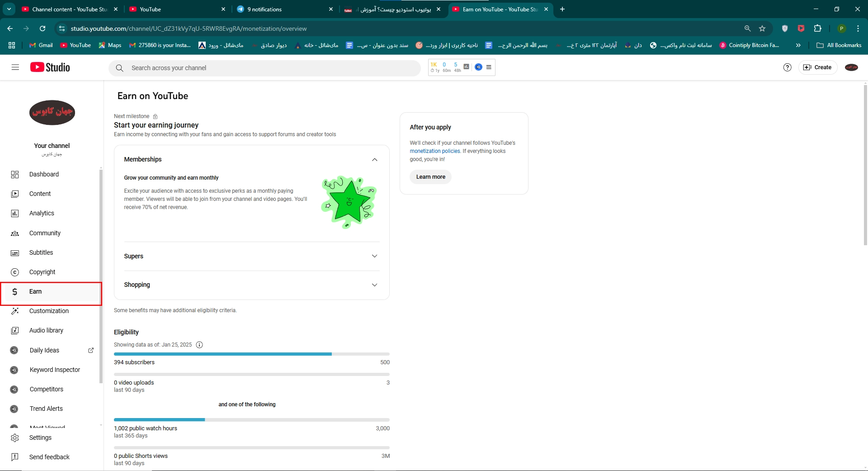Open the monetization policies link
868x471 pixels.
coord(434,151)
